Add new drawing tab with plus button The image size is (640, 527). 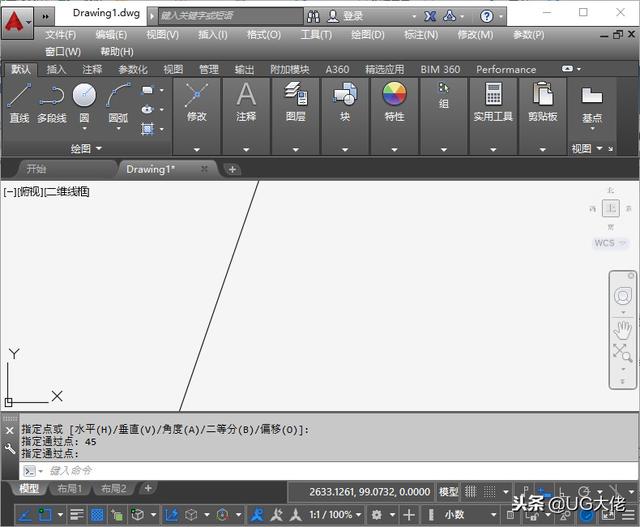pyautogui.click(x=232, y=169)
